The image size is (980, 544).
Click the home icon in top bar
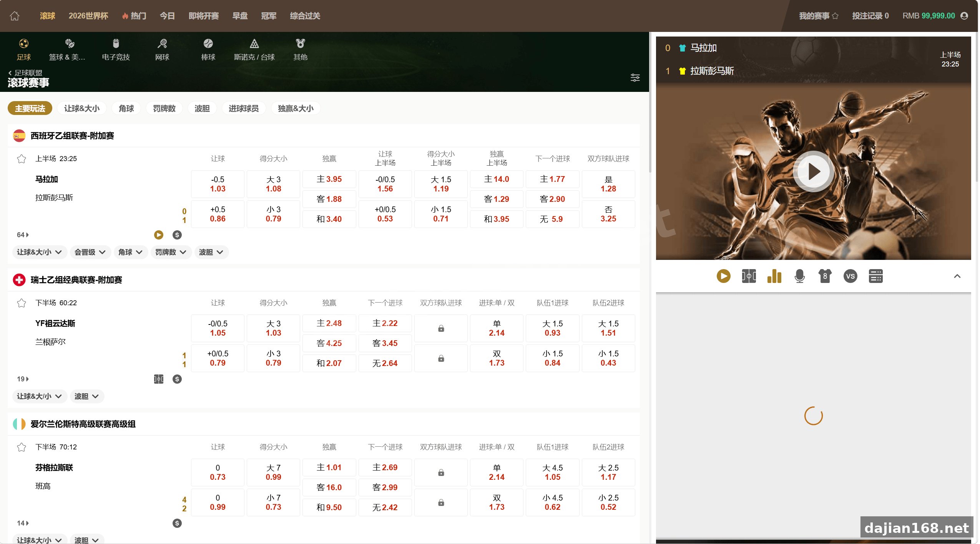click(x=15, y=16)
